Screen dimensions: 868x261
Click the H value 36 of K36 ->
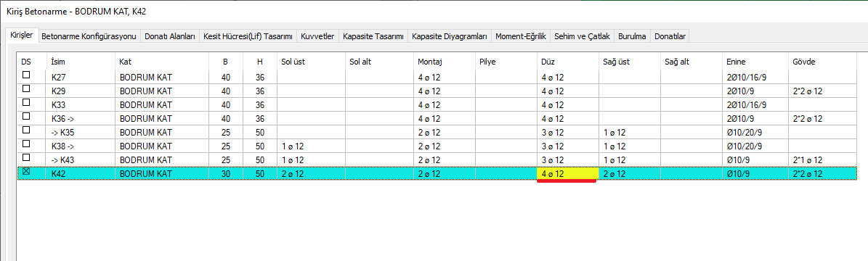[259, 118]
